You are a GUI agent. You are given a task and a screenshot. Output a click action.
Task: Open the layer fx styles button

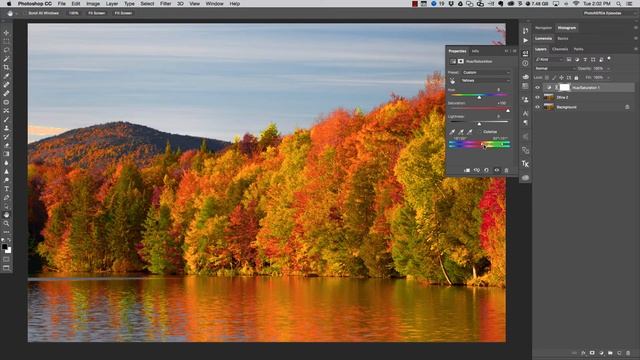583,353
